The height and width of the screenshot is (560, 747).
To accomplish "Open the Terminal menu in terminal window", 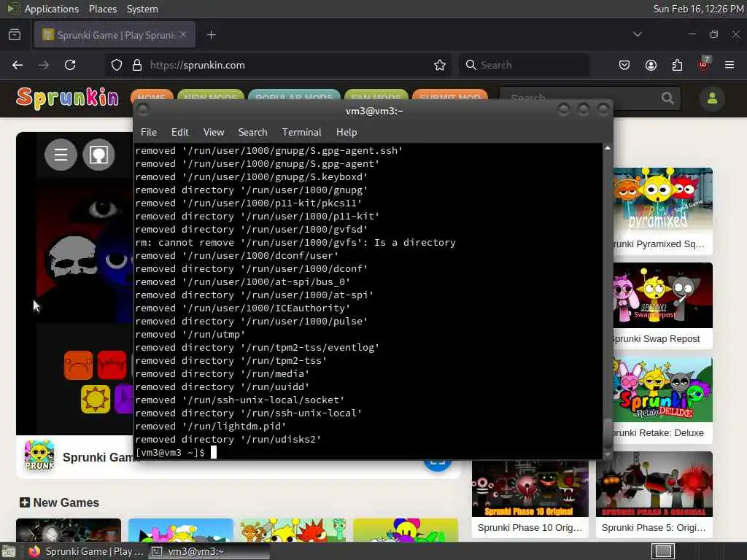I will click(301, 133).
